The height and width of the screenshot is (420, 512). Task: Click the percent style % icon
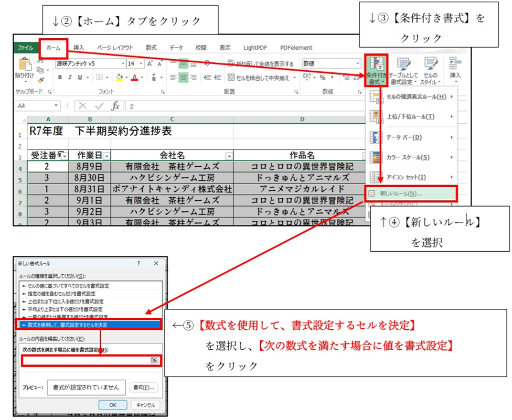[x=323, y=78]
